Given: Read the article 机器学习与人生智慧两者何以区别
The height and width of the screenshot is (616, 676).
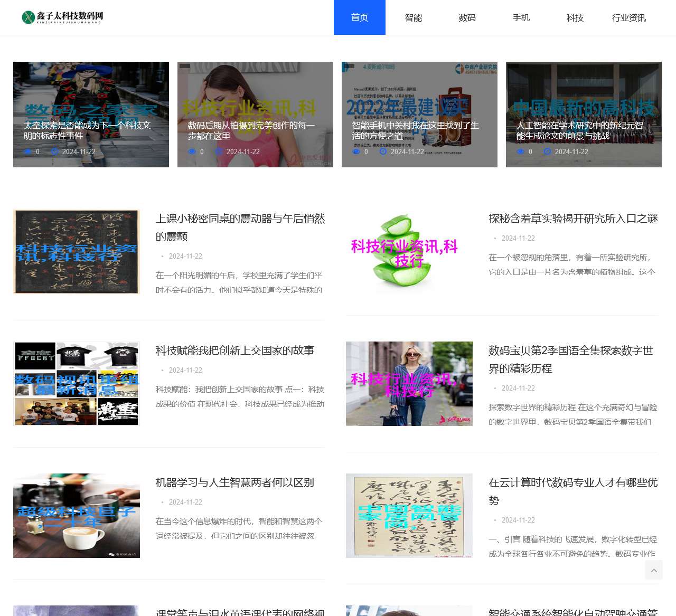Looking at the screenshot, I should (x=235, y=482).
